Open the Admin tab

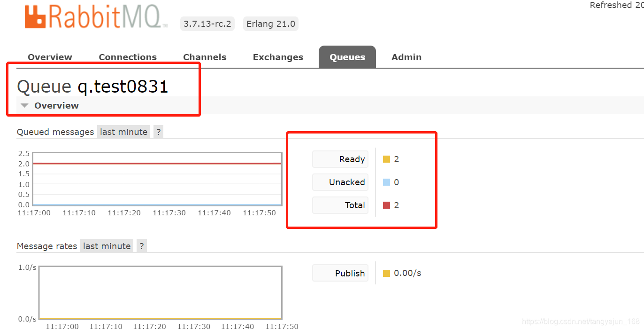[x=406, y=57]
